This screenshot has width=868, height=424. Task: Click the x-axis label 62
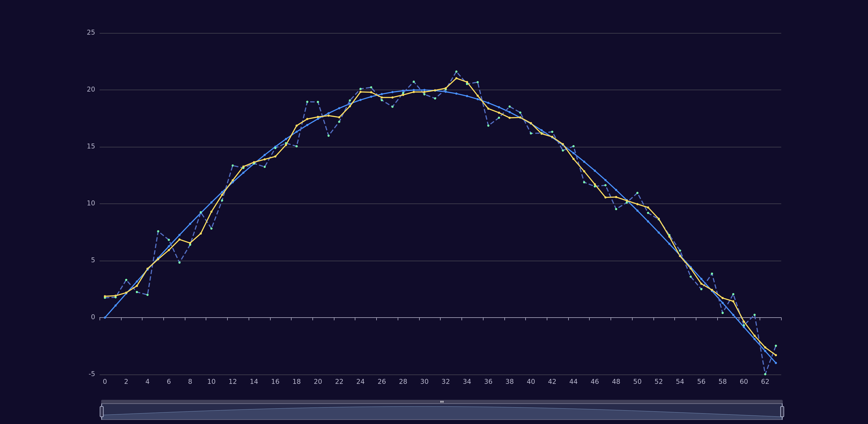[x=765, y=382]
